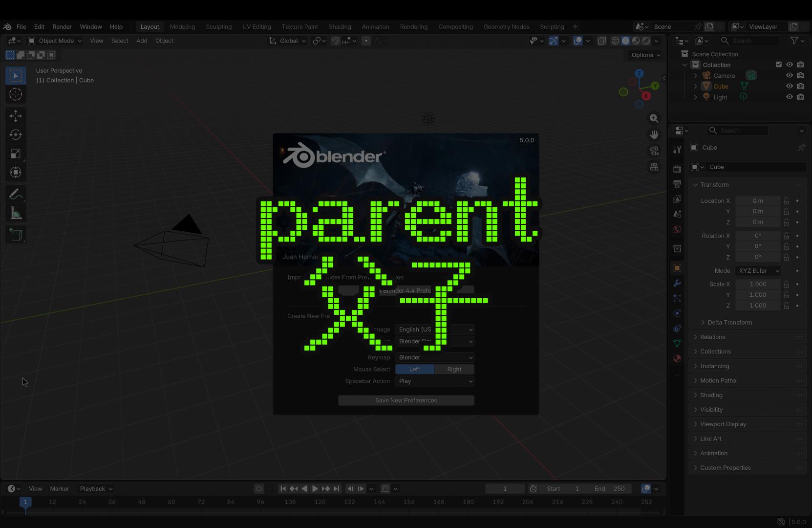
Task: Select the Annotate tool
Action: click(x=16, y=195)
